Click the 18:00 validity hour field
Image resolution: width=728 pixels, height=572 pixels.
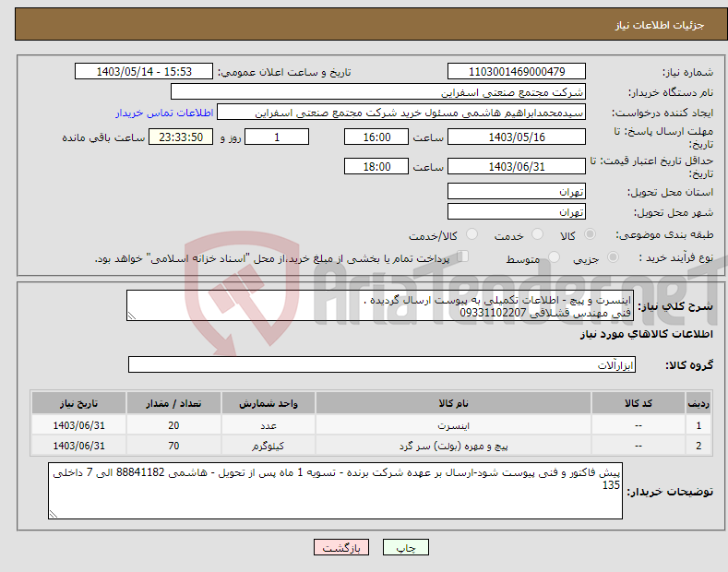[x=376, y=166]
